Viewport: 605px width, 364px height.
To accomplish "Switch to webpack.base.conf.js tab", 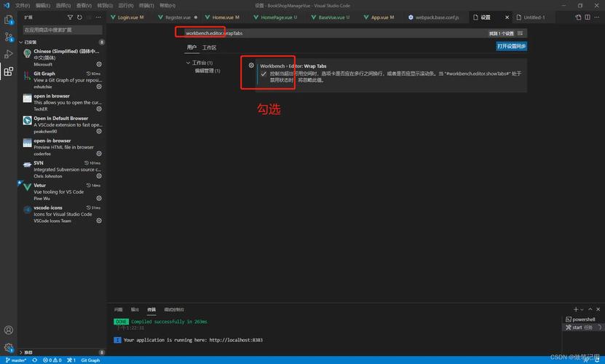I will 437,17.
